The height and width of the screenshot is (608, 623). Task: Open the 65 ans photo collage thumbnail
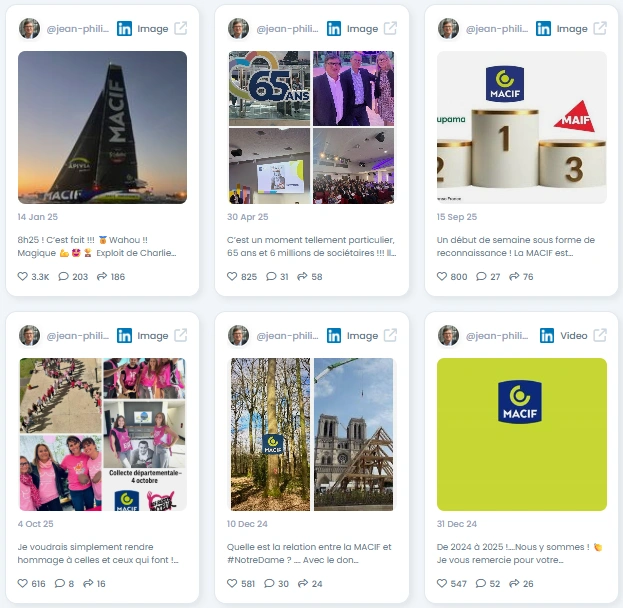[x=312, y=127]
